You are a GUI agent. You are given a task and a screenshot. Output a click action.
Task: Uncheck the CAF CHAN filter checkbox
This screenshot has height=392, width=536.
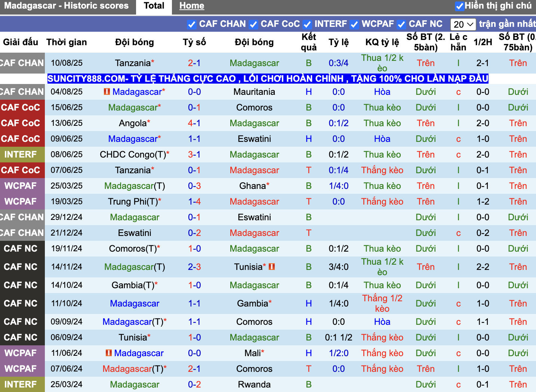(191, 25)
